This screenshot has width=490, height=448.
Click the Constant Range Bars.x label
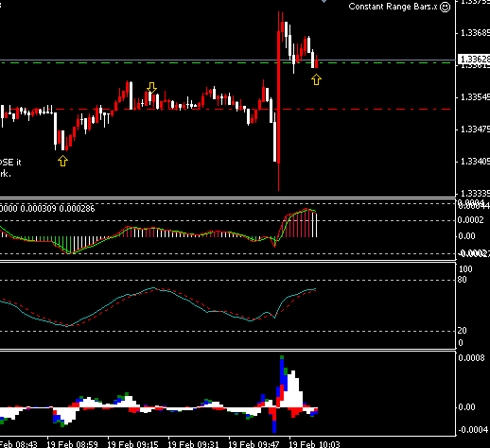393,7
